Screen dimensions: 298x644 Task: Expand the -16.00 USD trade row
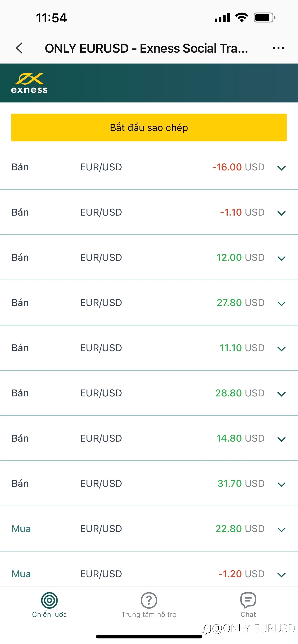coord(149,167)
